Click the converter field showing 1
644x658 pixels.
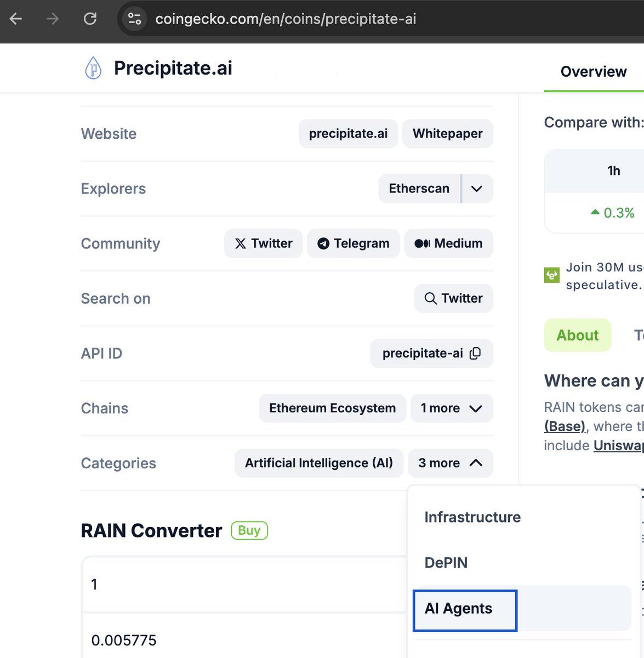click(244, 585)
